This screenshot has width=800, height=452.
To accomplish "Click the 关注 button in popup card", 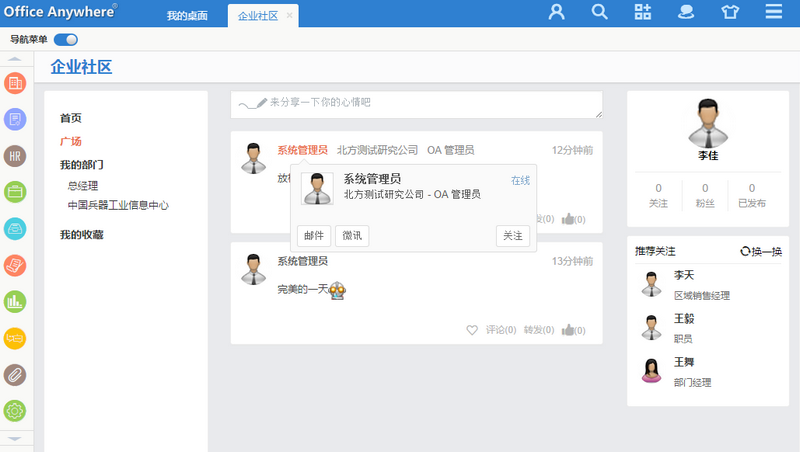I will (512, 236).
